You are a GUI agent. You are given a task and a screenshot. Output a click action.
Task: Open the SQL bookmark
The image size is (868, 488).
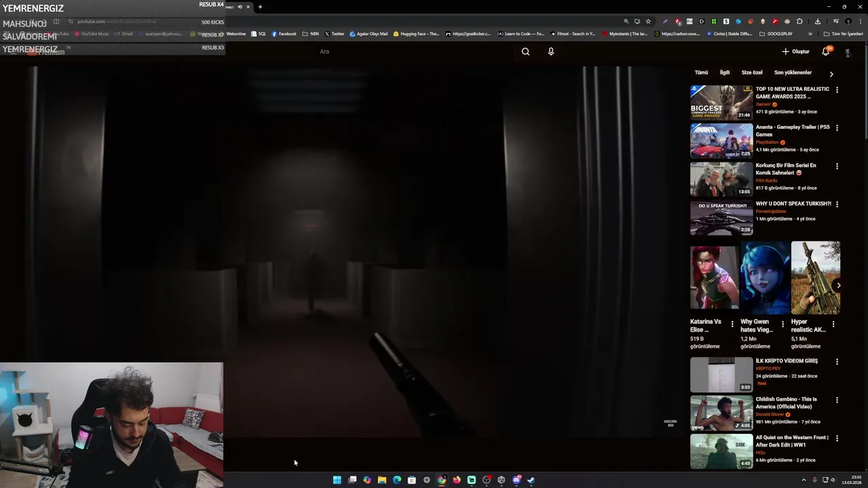258,34
